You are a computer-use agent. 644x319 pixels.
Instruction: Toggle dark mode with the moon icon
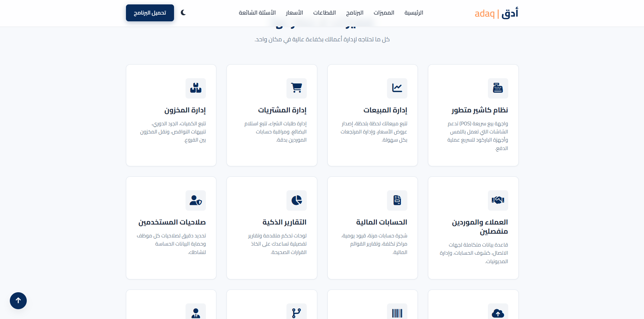[183, 13]
